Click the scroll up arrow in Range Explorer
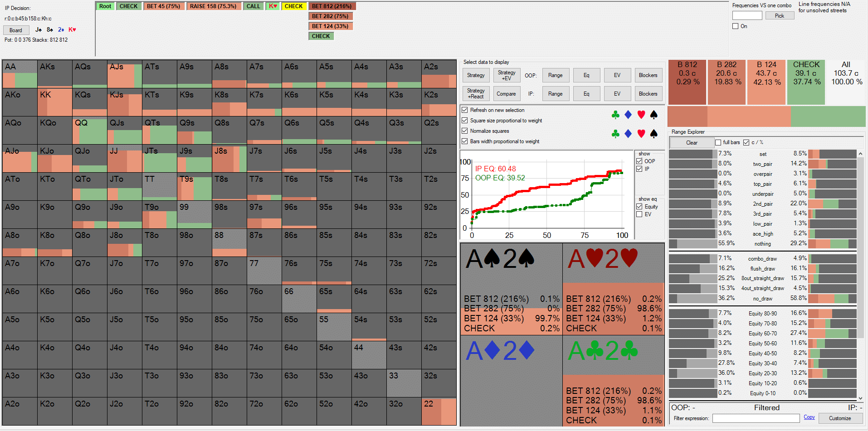 tap(860, 154)
